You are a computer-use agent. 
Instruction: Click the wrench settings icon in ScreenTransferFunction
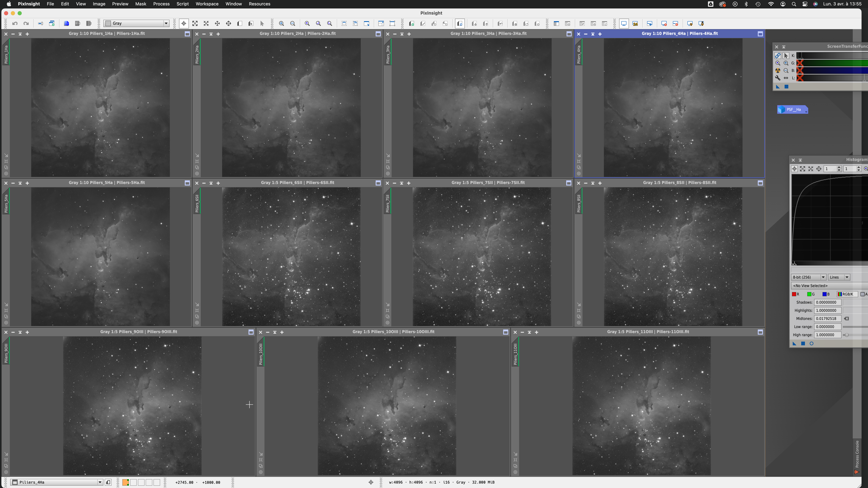pyautogui.click(x=778, y=78)
